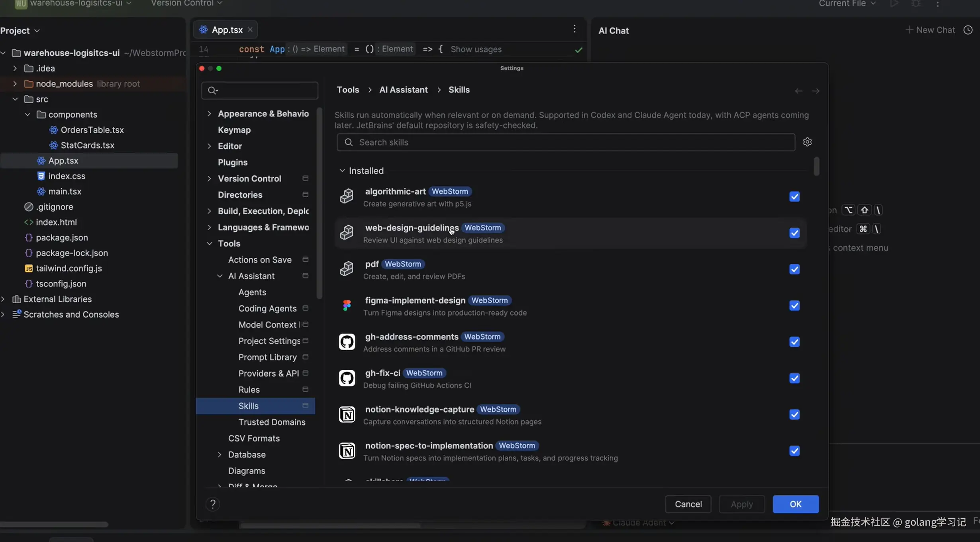Viewport: 980px width, 542px height.
Task: Focus the Search skills input field
Action: [x=566, y=142]
